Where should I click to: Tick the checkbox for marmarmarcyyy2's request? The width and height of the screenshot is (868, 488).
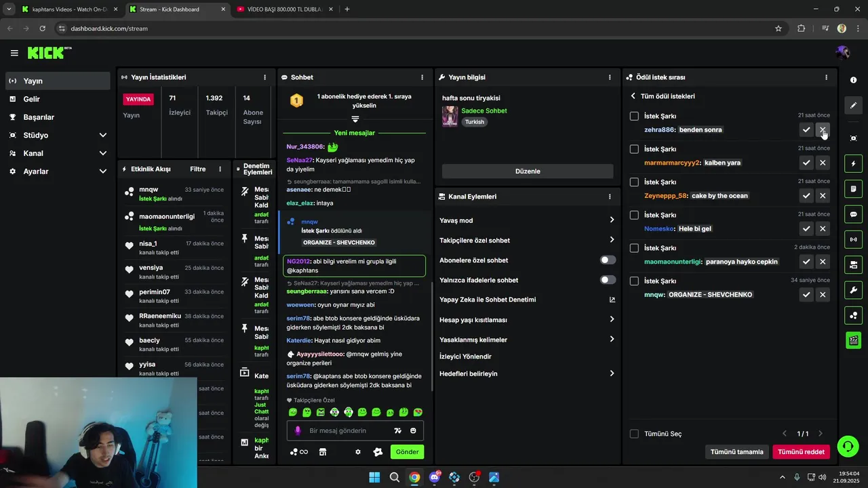(634, 149)
